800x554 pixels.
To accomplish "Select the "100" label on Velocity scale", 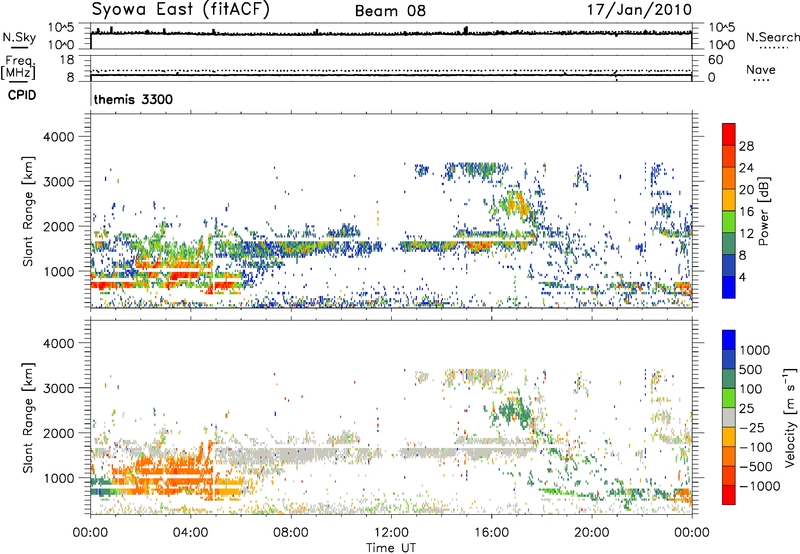I will click(751, 389).
